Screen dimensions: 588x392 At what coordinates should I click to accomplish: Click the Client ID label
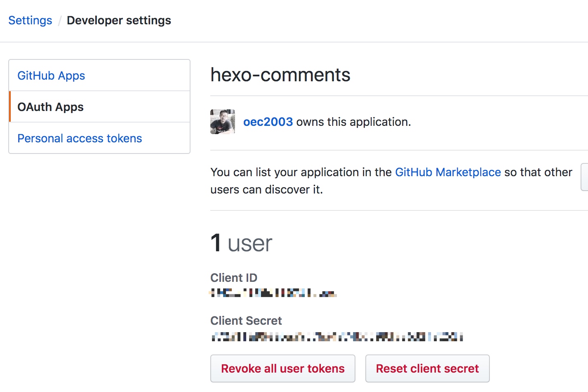click(x=234, y=278)
